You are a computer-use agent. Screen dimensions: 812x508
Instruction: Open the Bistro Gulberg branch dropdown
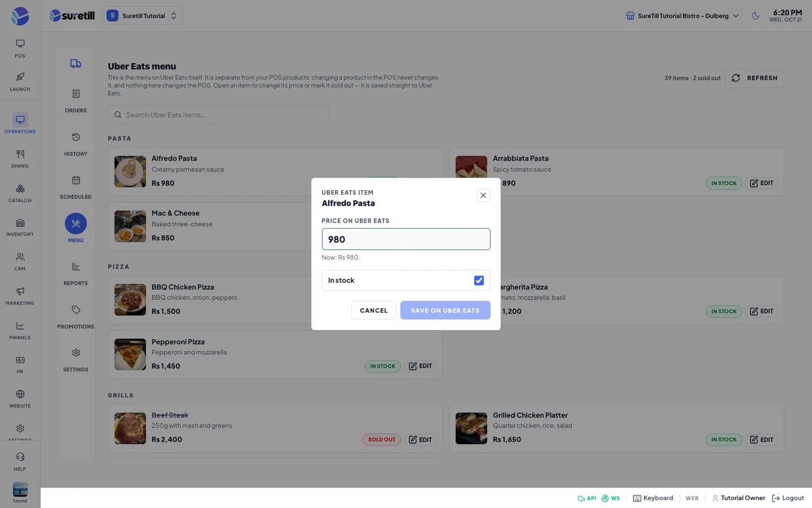[x=682, y=16]
